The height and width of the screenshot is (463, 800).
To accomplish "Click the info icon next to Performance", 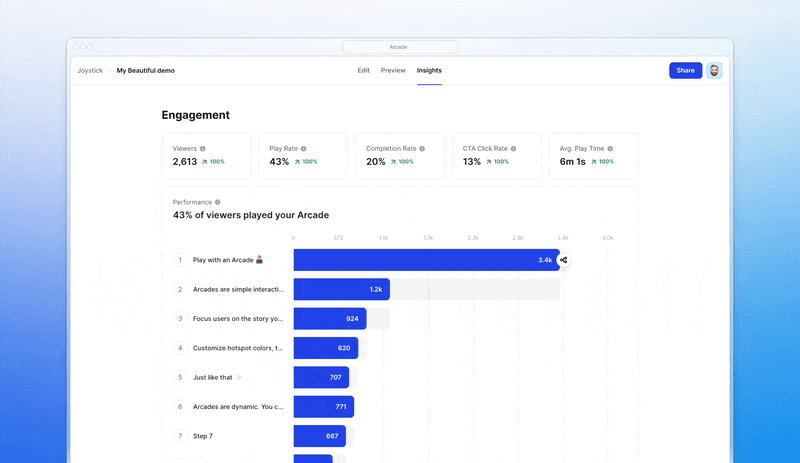I will 217,202.
